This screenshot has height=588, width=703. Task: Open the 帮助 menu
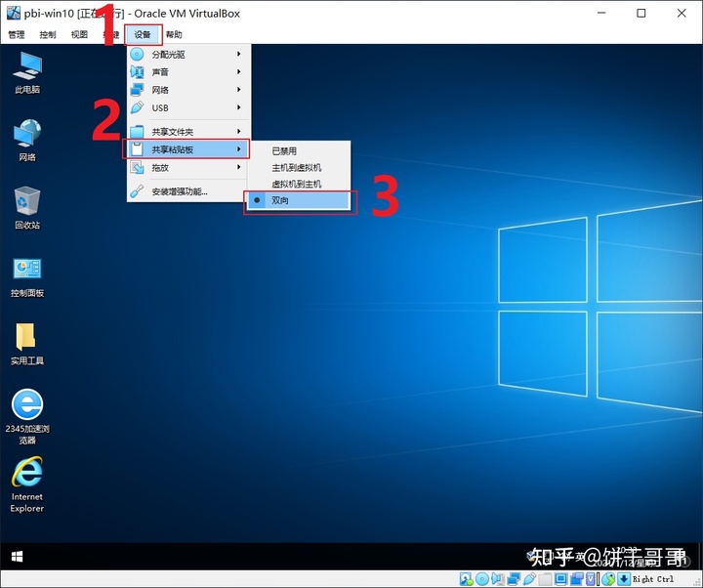[174, 34]
